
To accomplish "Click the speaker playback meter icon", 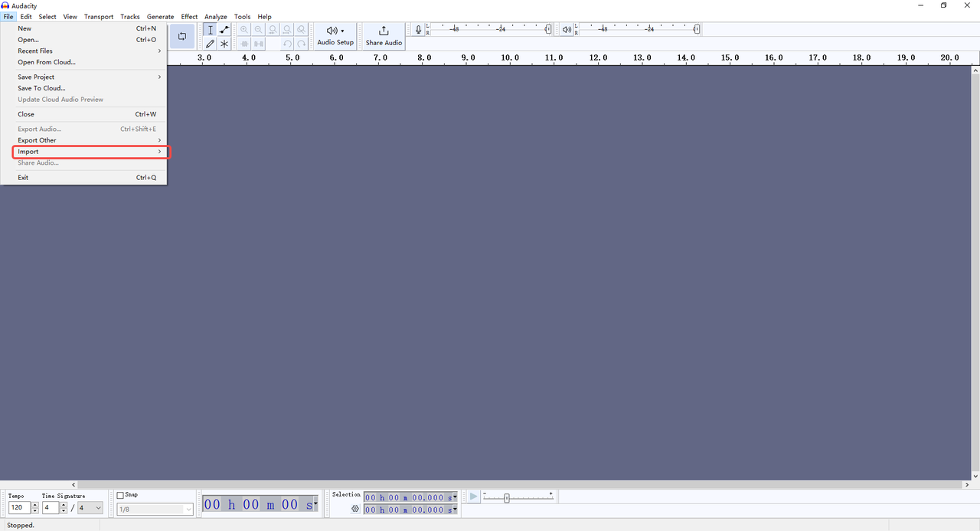I will [x=567, y=30].
